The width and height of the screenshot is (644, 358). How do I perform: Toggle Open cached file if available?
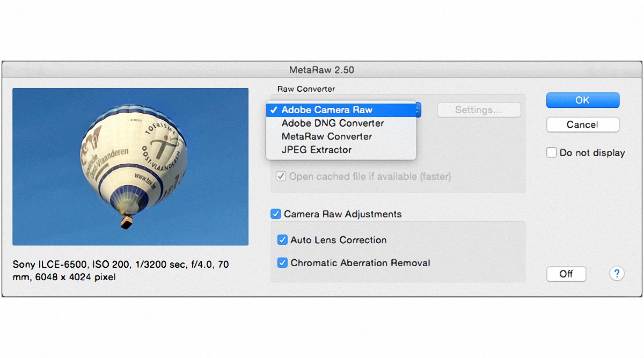pos(281,176)
